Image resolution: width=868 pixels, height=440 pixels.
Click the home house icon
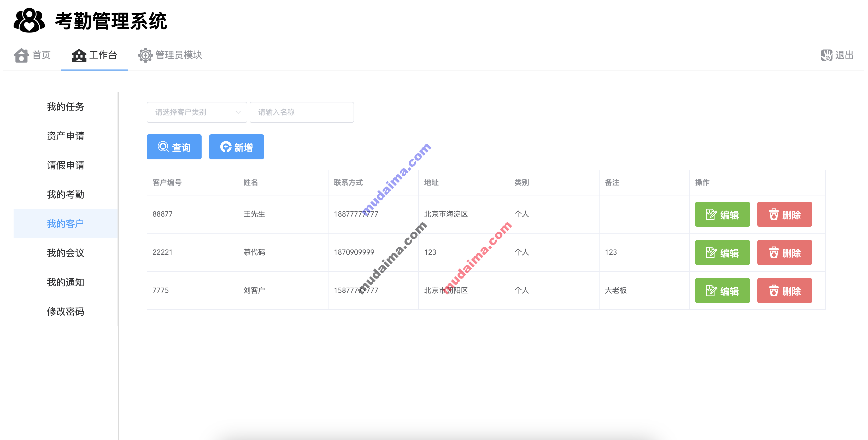click(x=21, y=55)
